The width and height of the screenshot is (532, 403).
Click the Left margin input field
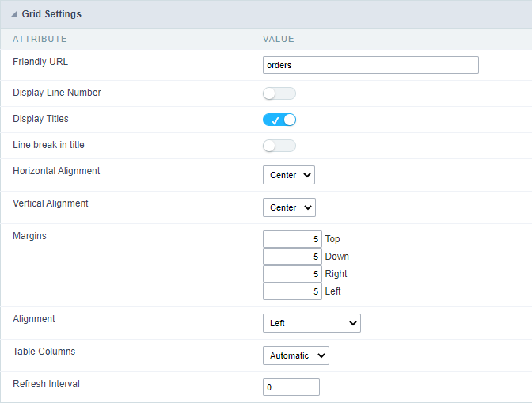tap(292, 291)
